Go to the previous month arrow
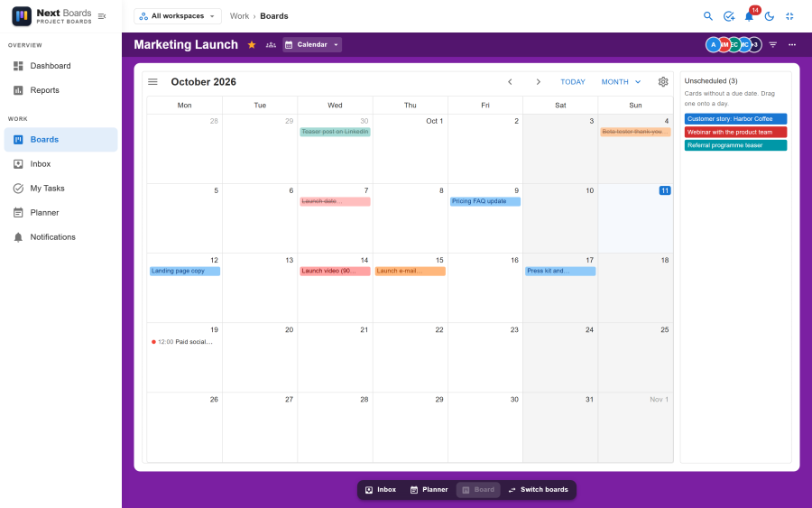 pyautogui.click(x=510, y=82)
